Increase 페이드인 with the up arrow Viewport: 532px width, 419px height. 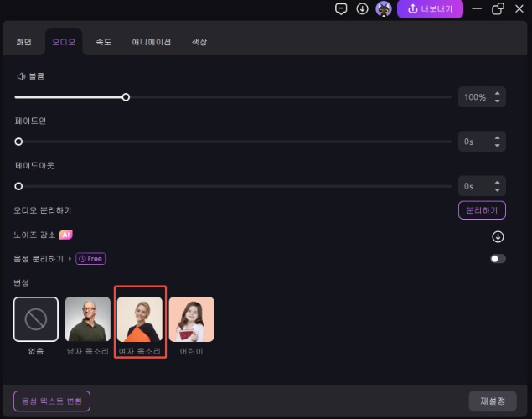coord(497,137)
